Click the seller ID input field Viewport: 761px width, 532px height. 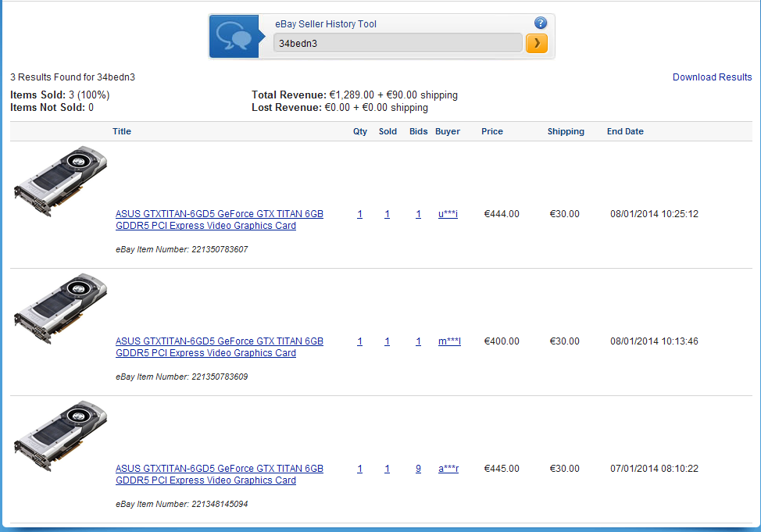click(x=397, y=43)
